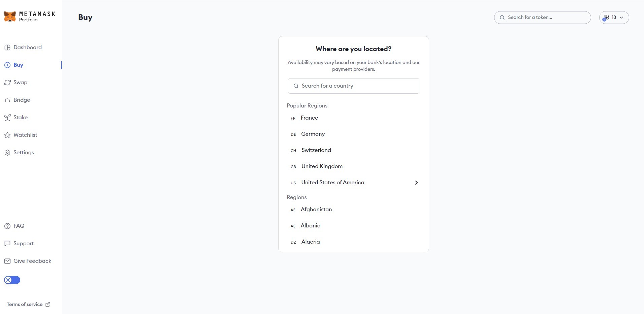
Task: Select Switzerland from the country list
Action: pos(316,150)
